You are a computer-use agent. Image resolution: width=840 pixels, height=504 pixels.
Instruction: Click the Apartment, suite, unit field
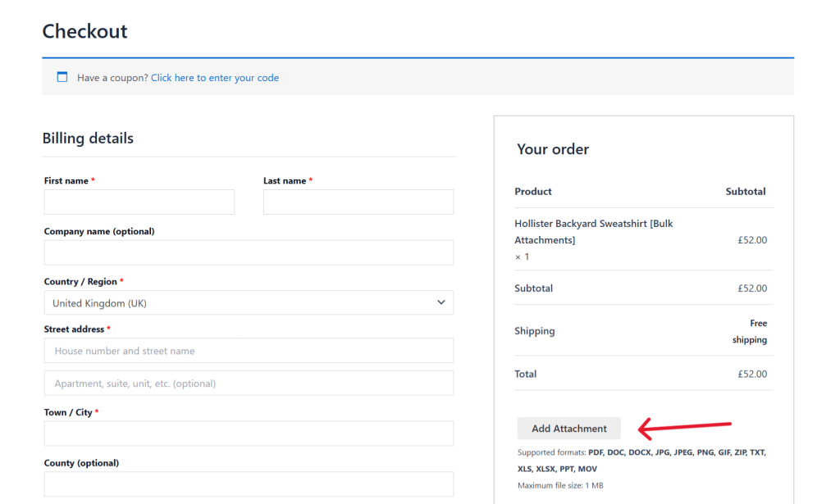point(249,383)
